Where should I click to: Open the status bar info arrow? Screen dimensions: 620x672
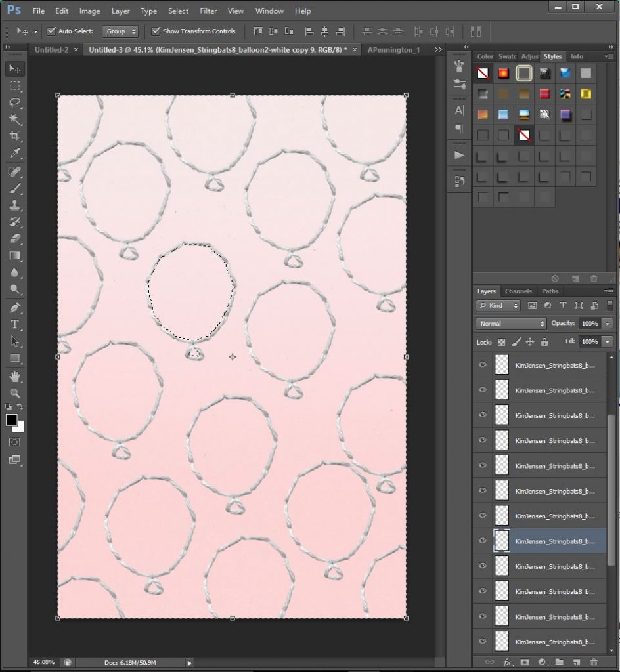click(189, 663)
